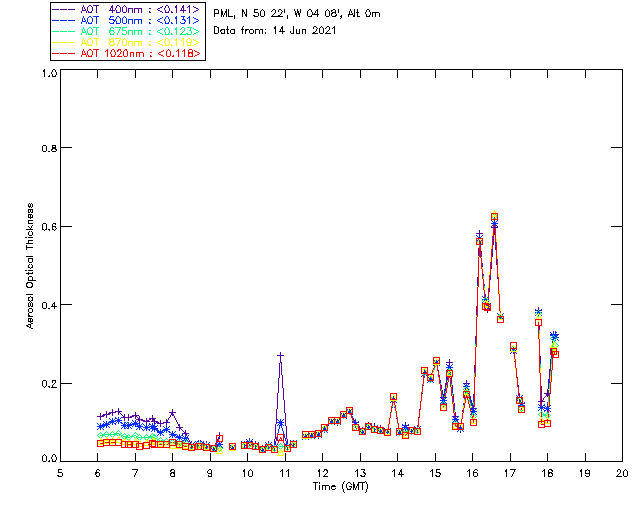Click the 16 label on the time axis
Image resolution: width=640 pixels, height=512 pixels.
coord(473,473)
